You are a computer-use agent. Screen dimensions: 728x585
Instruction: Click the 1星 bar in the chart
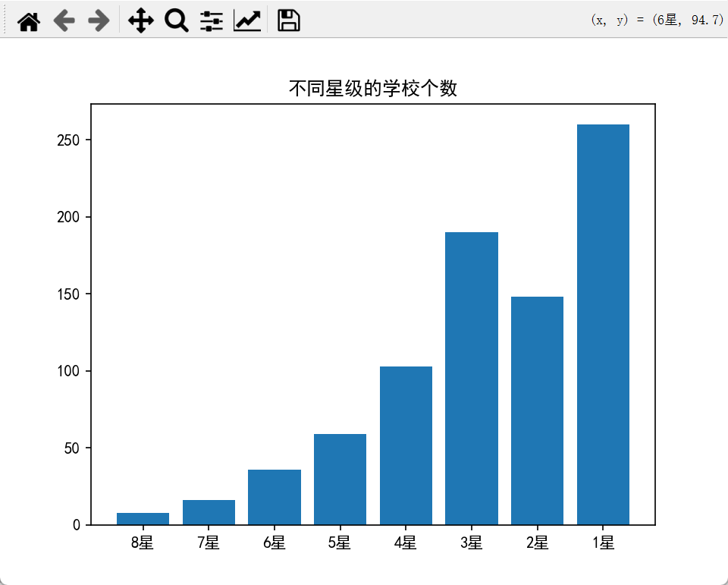click(x=603, y=324)
